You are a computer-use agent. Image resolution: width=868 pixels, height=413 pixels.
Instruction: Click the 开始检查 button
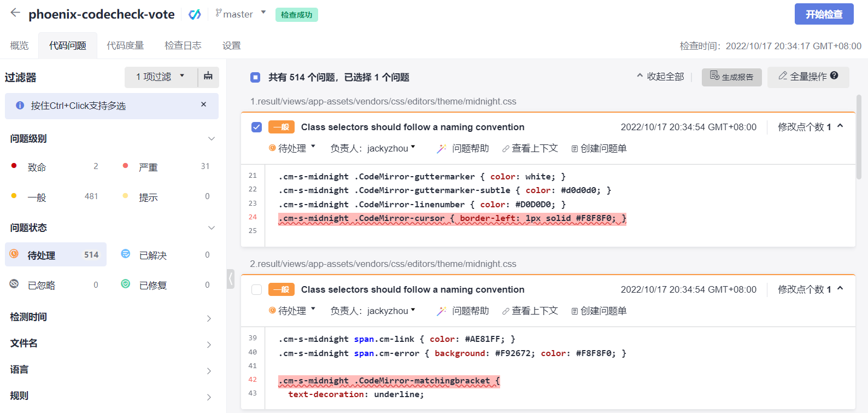click(824, 14)
